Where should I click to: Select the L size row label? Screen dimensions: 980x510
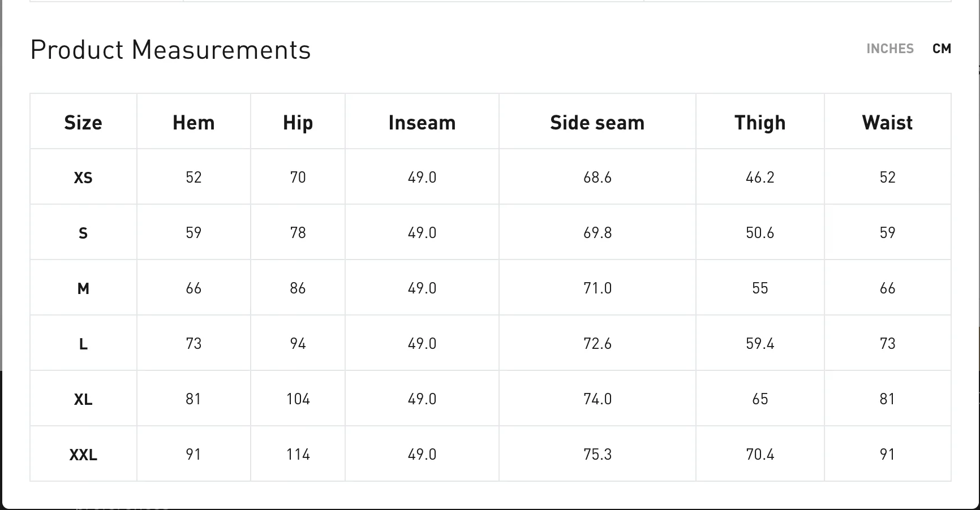point(83,344)
